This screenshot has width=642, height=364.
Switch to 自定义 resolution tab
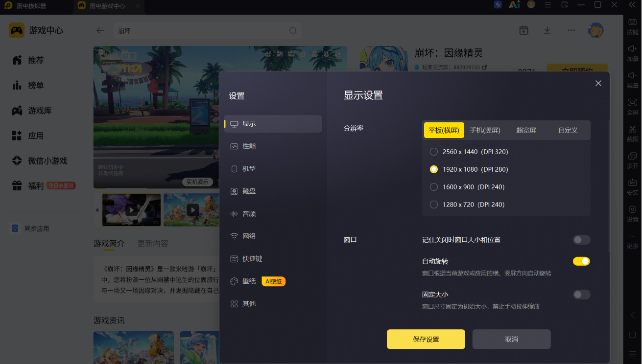[x=568, y=130]
